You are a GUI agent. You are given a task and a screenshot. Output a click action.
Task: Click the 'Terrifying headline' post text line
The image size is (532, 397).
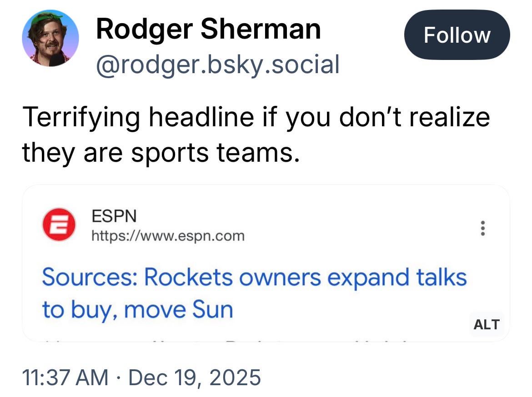click(256, 117)
